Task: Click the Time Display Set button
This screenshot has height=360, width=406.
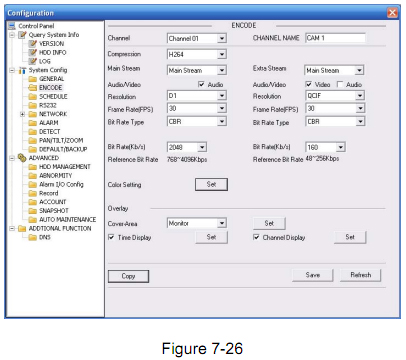Action: 211,237
